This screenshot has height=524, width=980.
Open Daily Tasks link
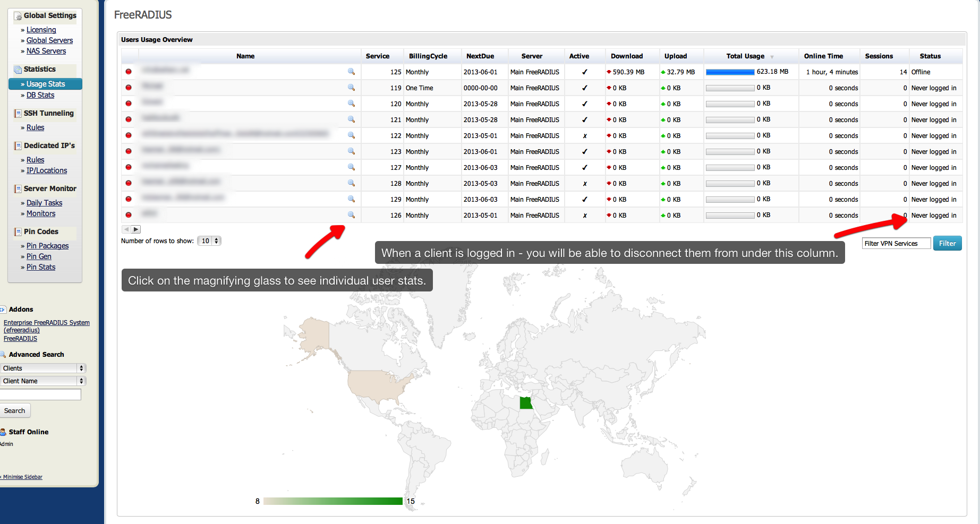[44, 203]
